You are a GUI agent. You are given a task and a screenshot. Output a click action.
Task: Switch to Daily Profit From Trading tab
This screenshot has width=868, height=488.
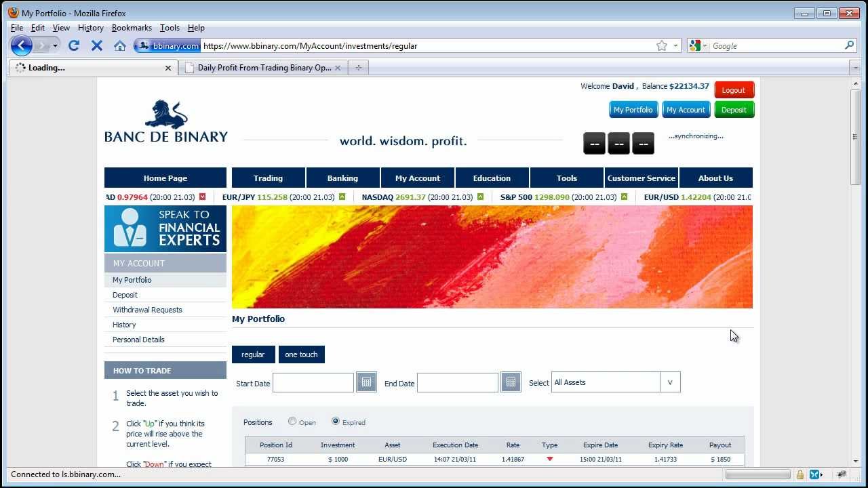(x=264, y=68)
